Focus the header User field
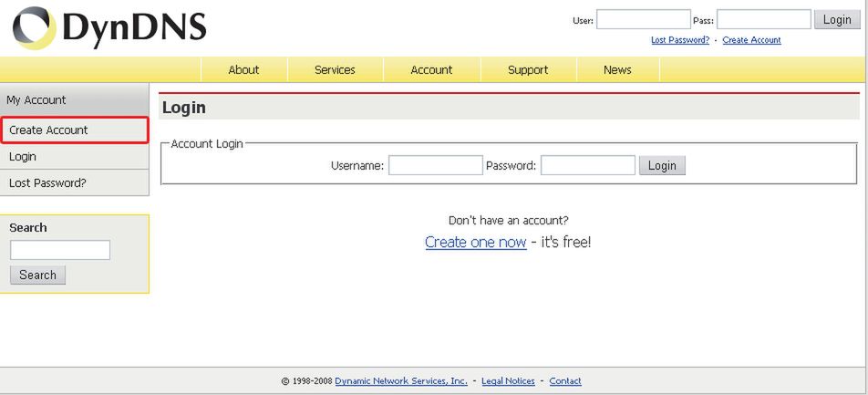The width and height of the screenshot is (868, 395). pyautogui.click(x=644, y=19)
